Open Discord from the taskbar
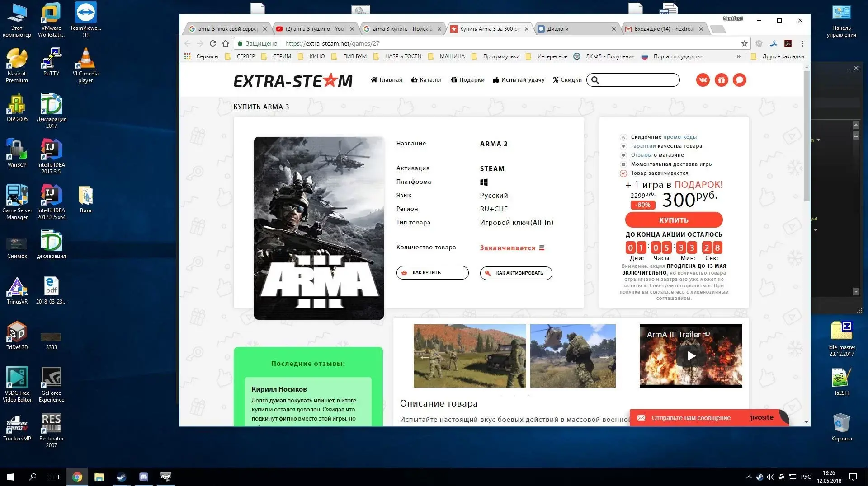The height and width of the screenshot is (486, 868). 143,477
